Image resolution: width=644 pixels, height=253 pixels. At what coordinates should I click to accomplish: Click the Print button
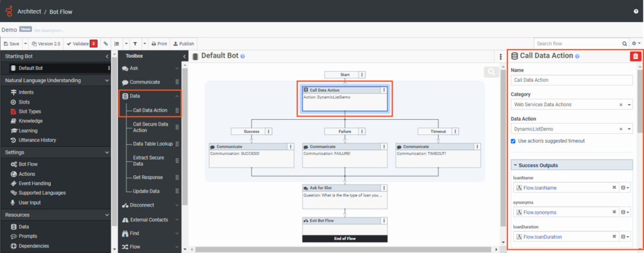coord(159,43)
